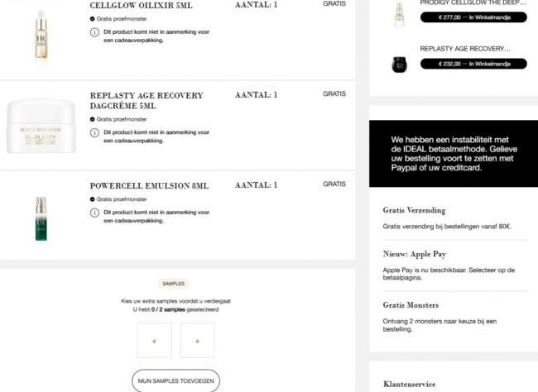The width and height of the screenshot is (538, 392).
Task: Open Cellglow Oilixir 5ml product image
Action: click(x=41, y=36)
